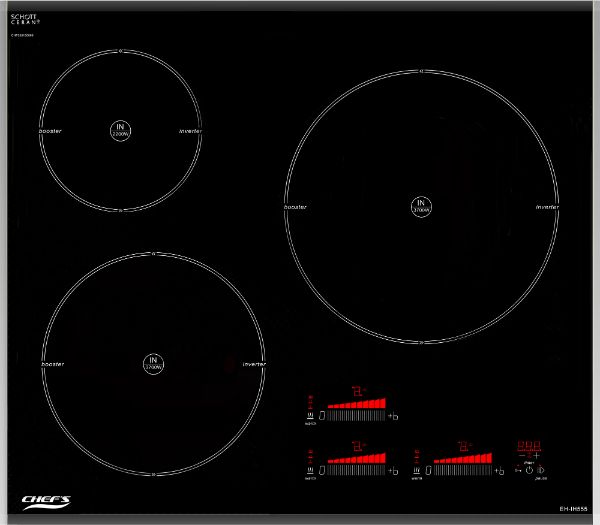Screen dimensions: 600x525
Task: Click the SCHOTT CERAN logo
Action: click(x=24, y=19)
